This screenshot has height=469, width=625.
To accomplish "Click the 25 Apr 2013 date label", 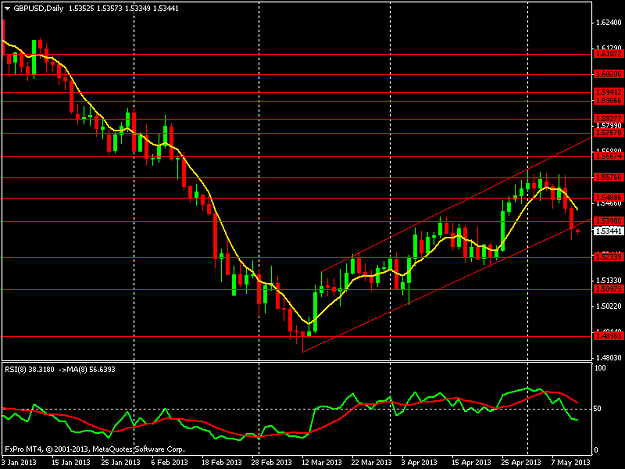I will coord(521,462).
